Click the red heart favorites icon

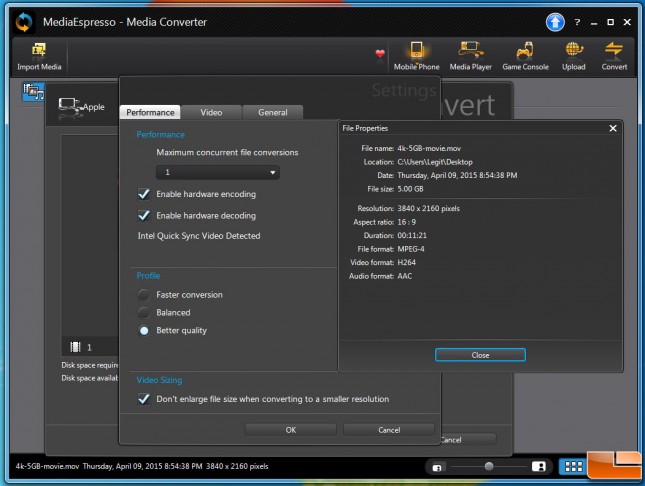(x=380, y=53)
